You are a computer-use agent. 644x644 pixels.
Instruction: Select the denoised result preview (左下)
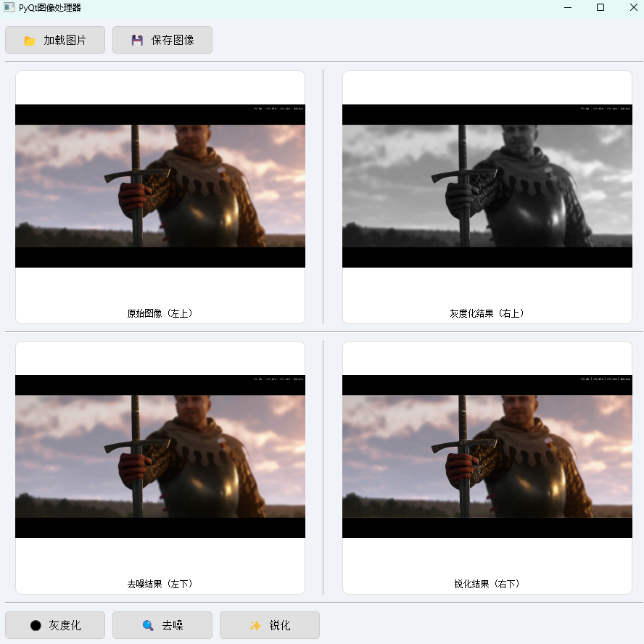[160, 455]
